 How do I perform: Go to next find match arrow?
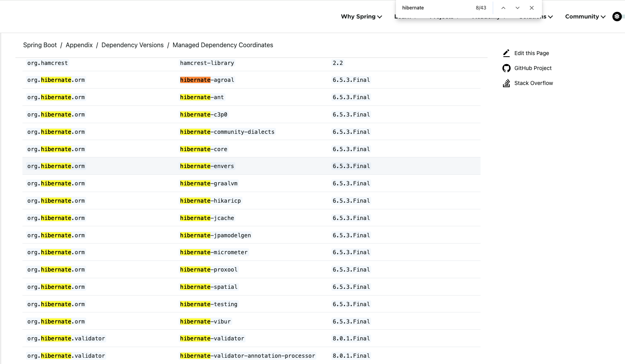click(518, 8)
